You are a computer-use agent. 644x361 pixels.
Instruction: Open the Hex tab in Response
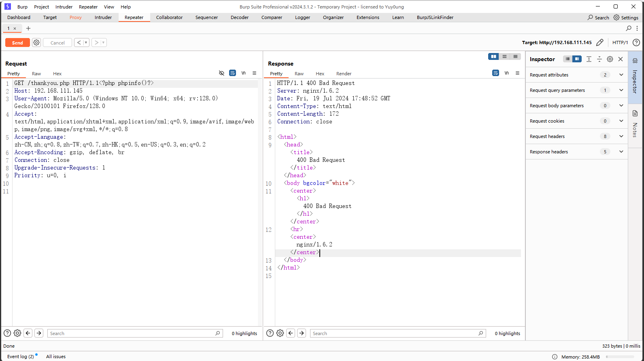(320, 74)
